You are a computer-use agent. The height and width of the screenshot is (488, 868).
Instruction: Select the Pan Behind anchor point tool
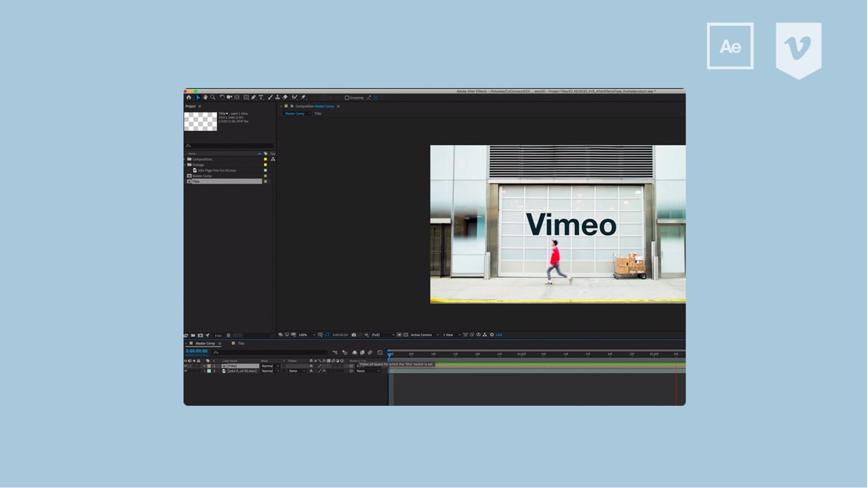237,98
